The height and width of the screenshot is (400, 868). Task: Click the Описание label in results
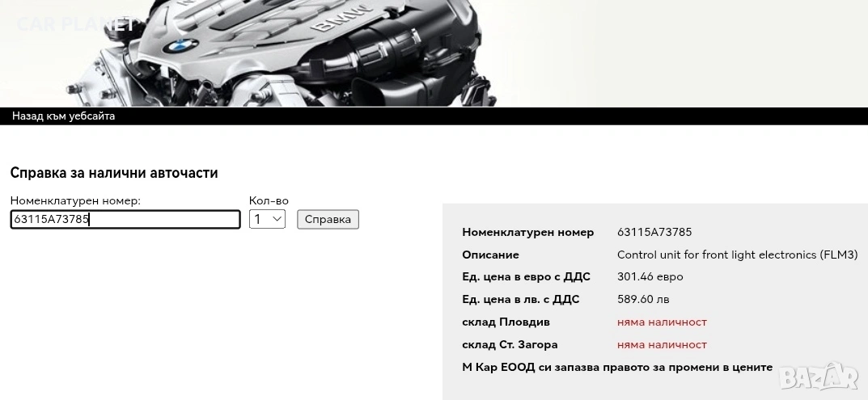pyautogui.click(x=490, y=255)
